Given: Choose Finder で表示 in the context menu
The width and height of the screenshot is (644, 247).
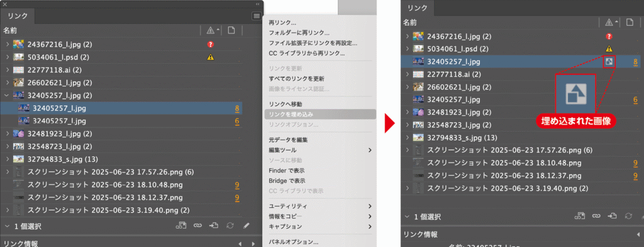Looking at the screenshot, I should [x=286, y=170].
